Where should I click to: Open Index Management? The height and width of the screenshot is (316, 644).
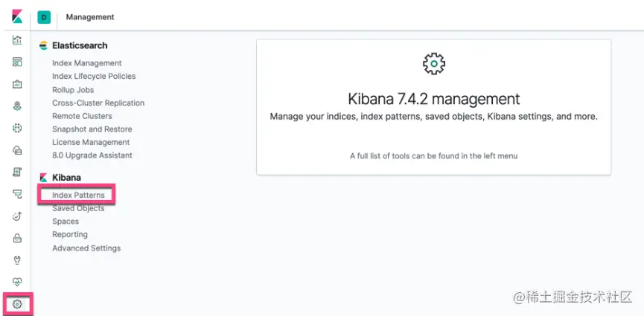coord(86,63)
